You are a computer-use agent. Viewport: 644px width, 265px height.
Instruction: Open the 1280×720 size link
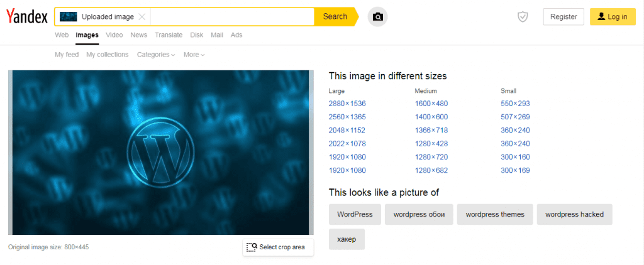pyautogui.click(x=431, y=157)
